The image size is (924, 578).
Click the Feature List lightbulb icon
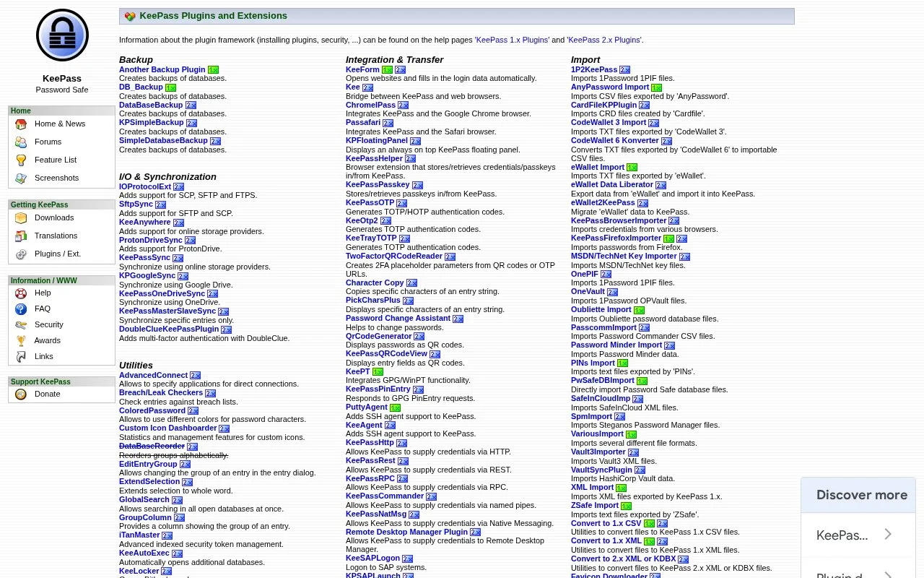[x=21, y=160]
